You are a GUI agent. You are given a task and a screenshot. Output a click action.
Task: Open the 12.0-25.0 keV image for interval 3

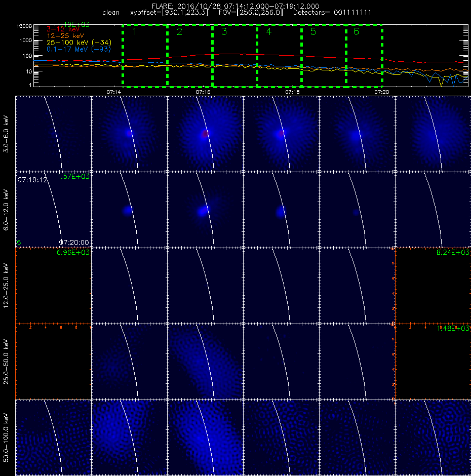(205, 286)
